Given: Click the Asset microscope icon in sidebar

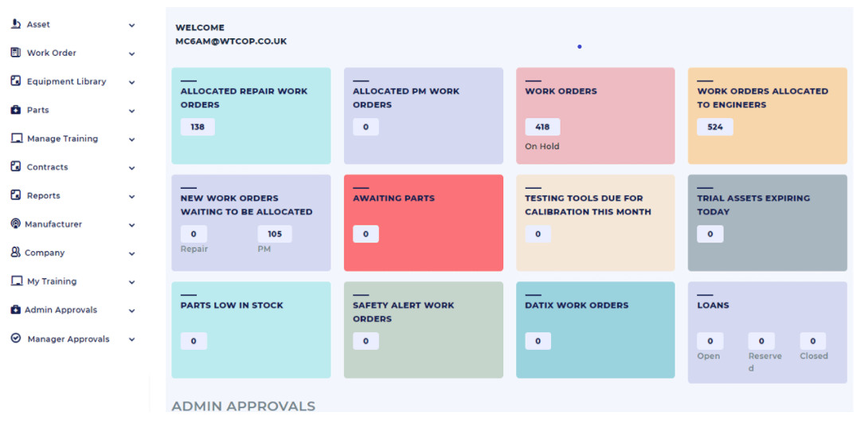Looking at the screenshot, I should click(16, 25).
